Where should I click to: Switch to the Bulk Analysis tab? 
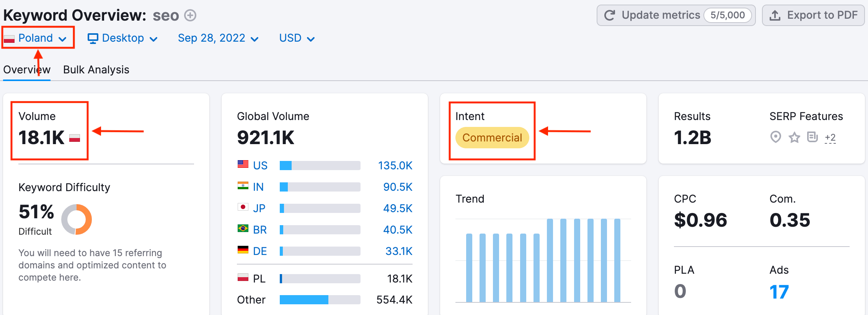tap(96, 70)
